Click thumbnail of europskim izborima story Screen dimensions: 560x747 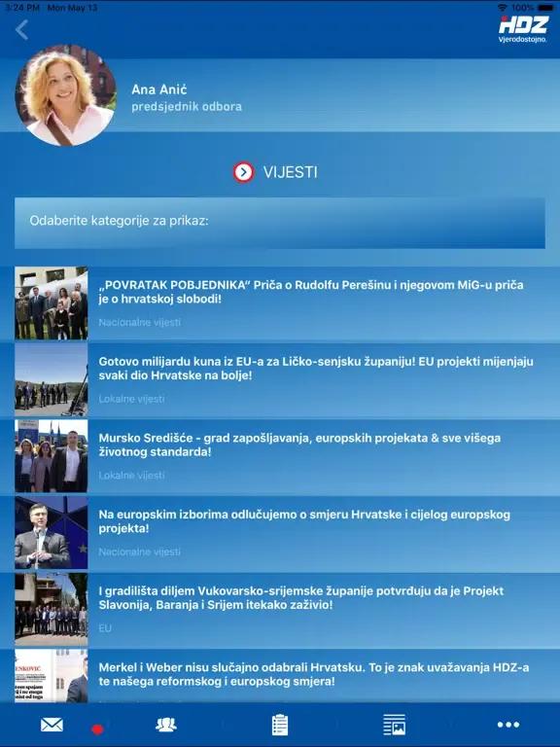click(x=52, y=533)
